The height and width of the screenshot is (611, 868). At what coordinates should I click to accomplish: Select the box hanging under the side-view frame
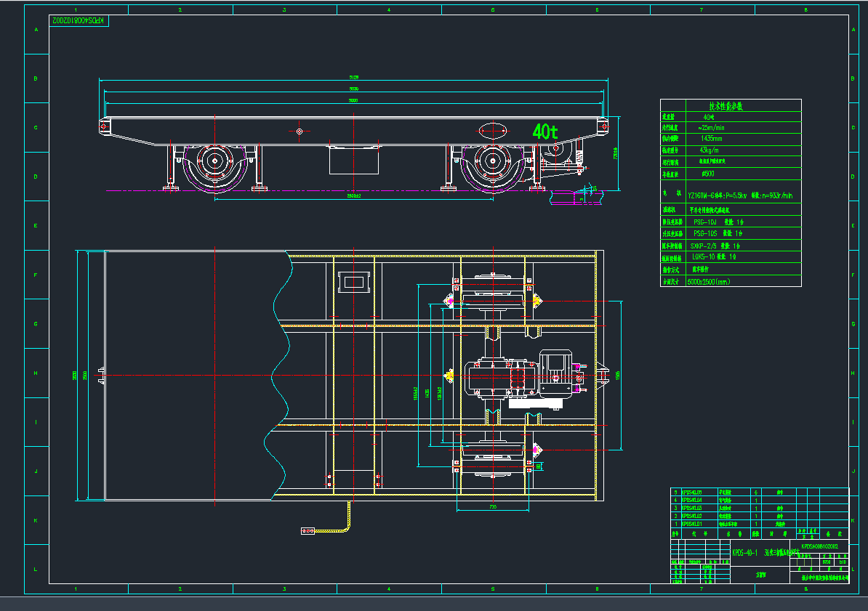[x=354, y=160]
